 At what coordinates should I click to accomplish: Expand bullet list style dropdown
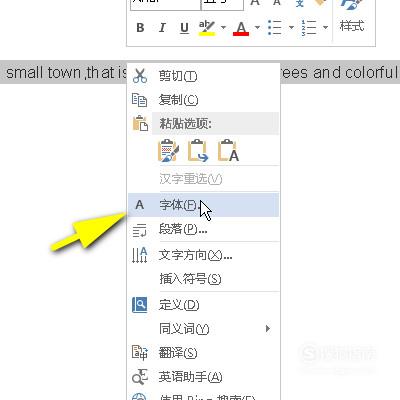pyautogui.click(x=291, y=27)
